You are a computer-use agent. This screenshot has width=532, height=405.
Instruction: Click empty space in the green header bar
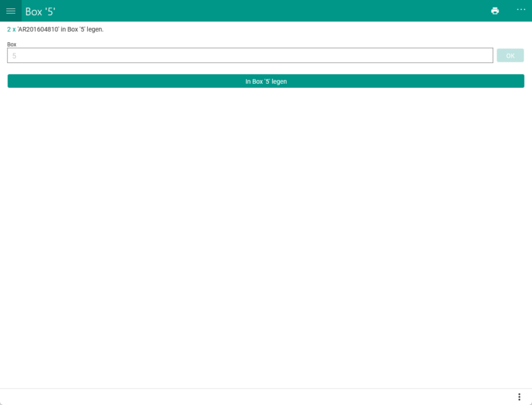pyautogui.click(x=277, y=11)
